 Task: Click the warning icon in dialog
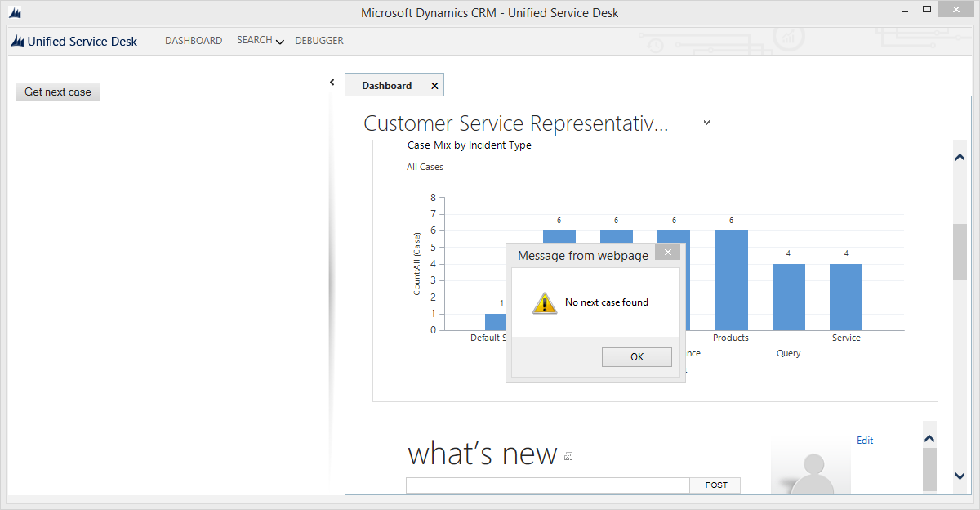(x=545, y=302)
